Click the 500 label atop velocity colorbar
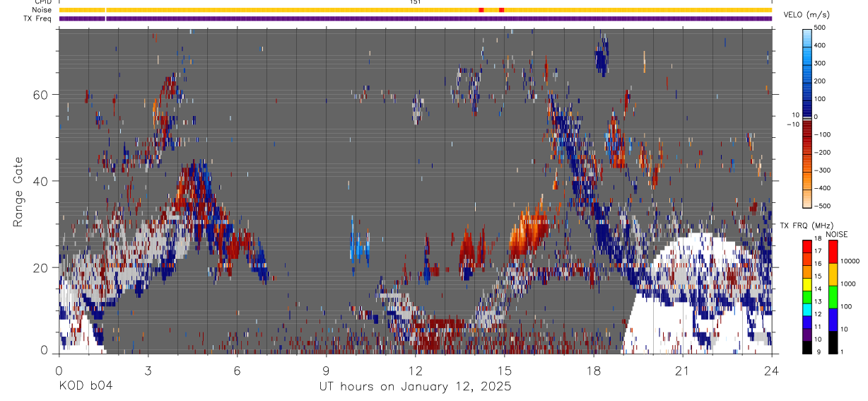 (820, 28)
